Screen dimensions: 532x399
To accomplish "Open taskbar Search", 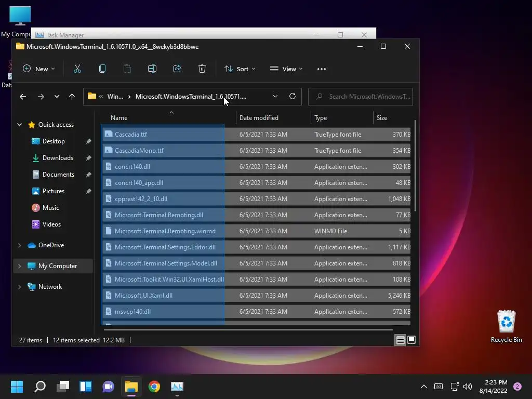I will [x=40, y=387].
